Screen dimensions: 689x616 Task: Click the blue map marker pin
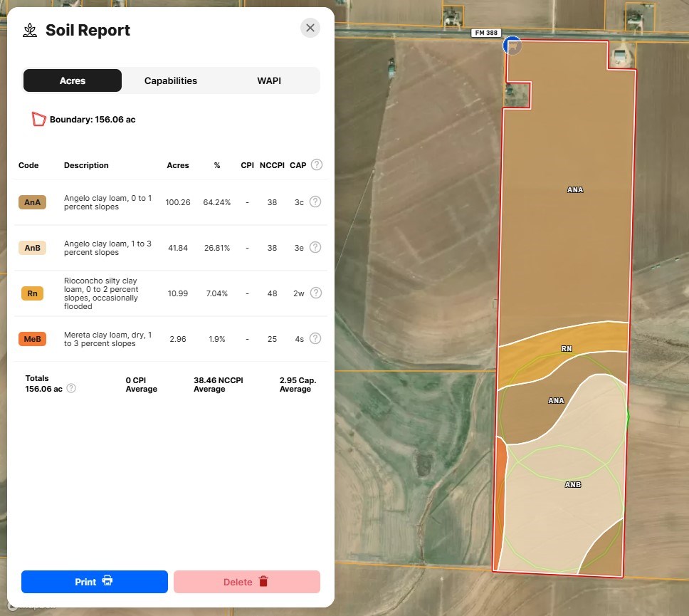pyautogui.click(x=512, y=46)
